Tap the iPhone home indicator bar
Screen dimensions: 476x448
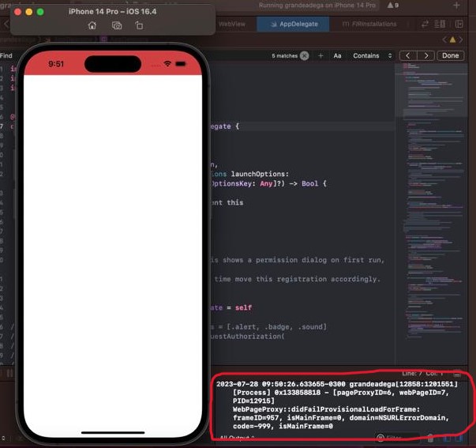tap(113, 432)
